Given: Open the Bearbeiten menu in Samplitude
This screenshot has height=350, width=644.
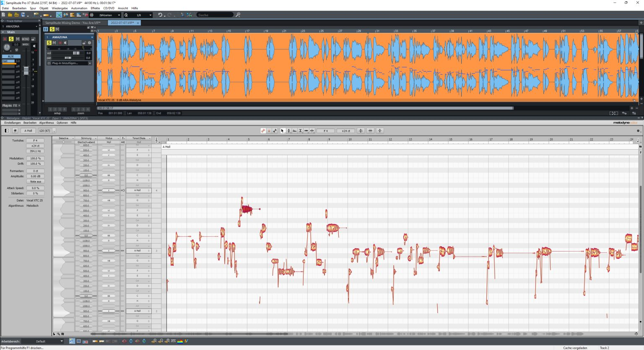Looking at the screenshot, I should [19, 8].
